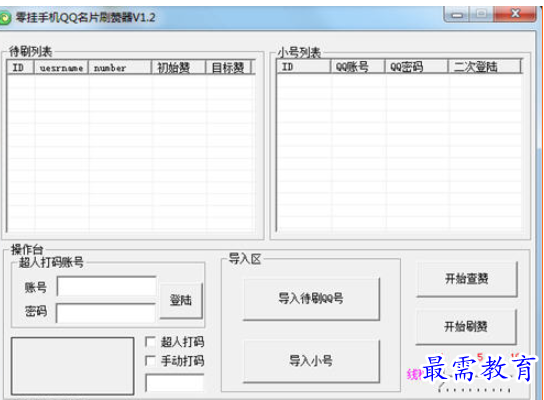The height and width of the screenshot is (400, 544).
Task: Click the green app icon in title bar
Action: 5,18
